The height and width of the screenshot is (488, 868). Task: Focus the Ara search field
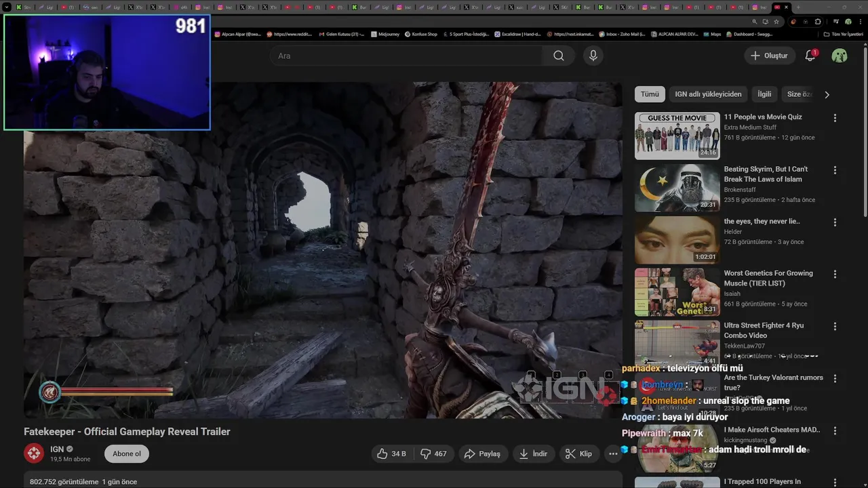coord(407,56)
